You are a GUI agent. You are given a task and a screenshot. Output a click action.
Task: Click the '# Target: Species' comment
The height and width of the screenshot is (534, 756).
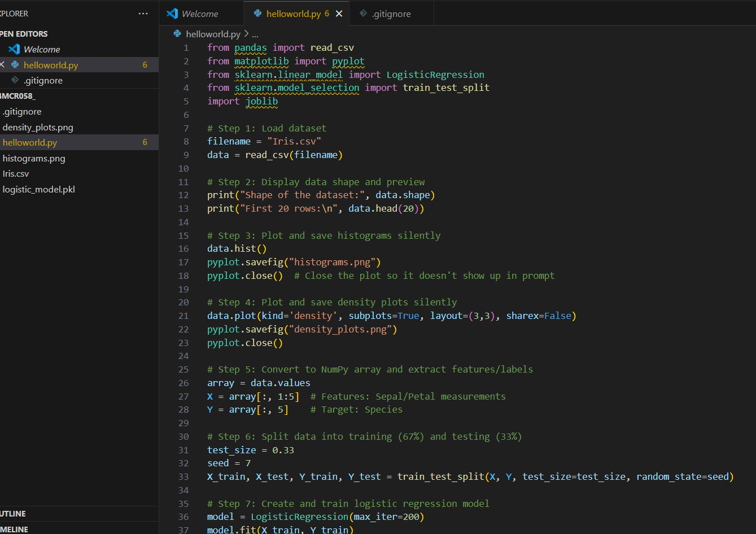coord(356,410)
